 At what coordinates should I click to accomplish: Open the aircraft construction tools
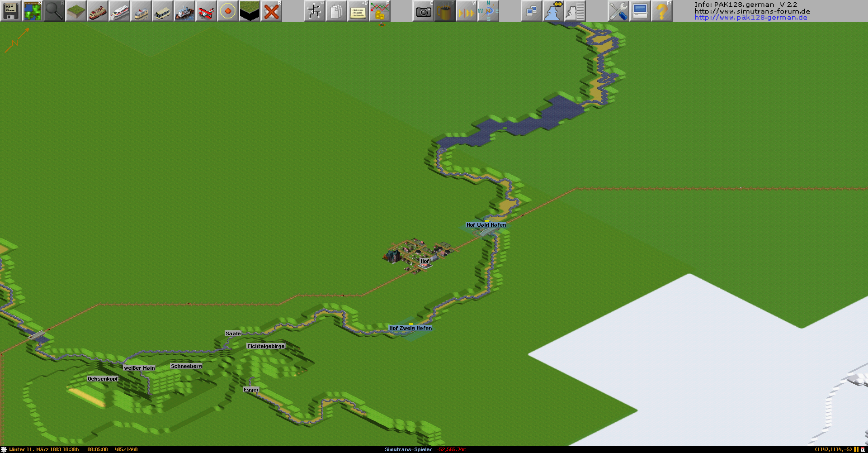click(x=206, y=11)
